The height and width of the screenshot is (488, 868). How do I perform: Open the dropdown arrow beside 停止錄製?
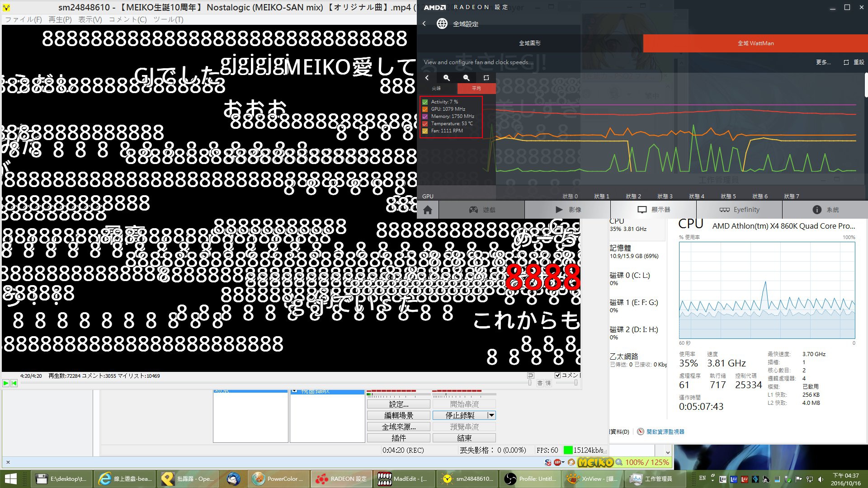coord(491,415)
